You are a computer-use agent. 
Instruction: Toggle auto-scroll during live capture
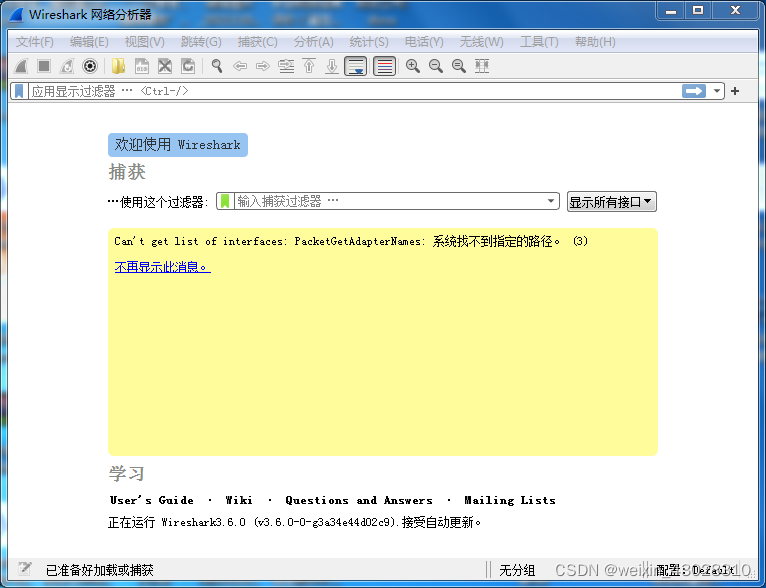[x=356, y=66]
